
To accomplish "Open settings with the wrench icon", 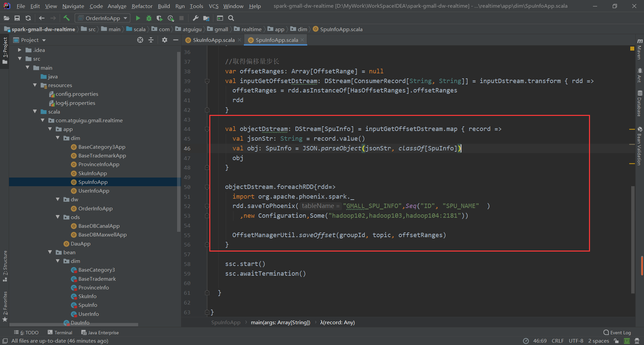I will point(196,18).
